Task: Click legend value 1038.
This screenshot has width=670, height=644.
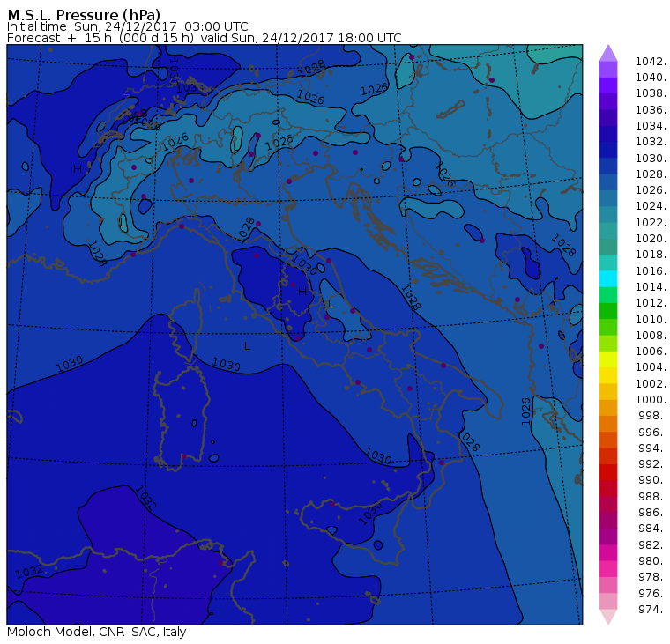Action: pyautogui.click(x=651, y=93)
